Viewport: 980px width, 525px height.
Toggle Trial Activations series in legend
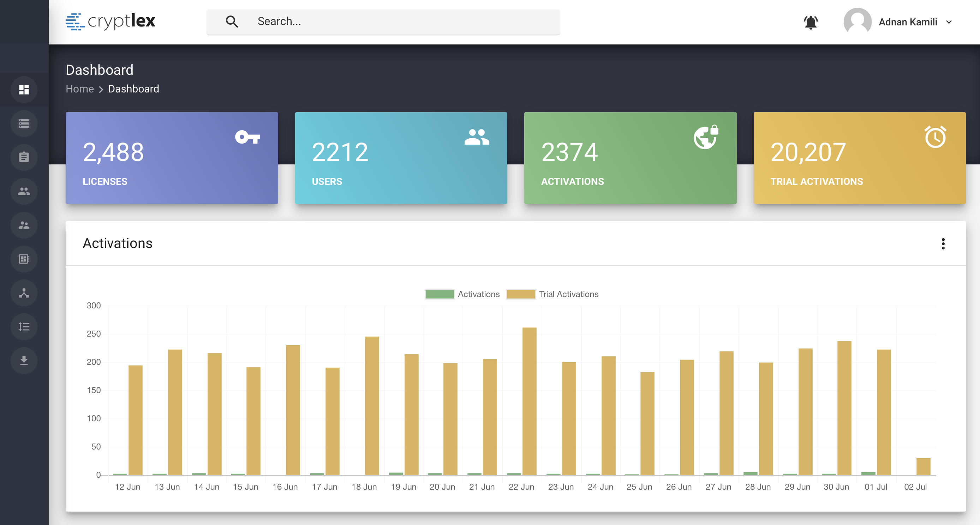pos(552,294)
